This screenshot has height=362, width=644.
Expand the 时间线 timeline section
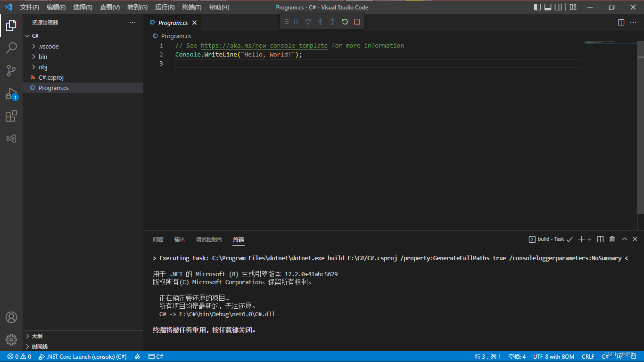83,346
